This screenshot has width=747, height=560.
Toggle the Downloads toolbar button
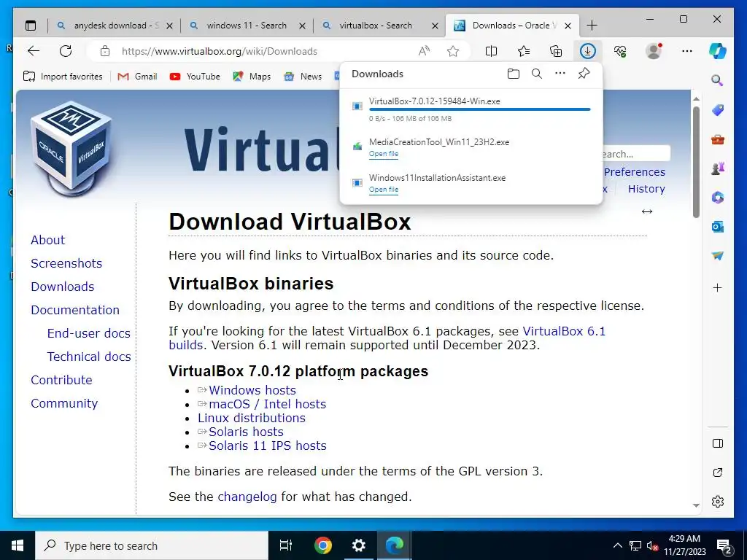point(587,51)
